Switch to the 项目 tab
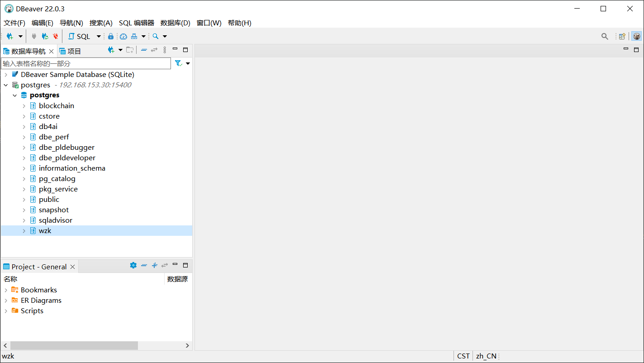Viewport: 644px width, 363px height. pos(70,51)
